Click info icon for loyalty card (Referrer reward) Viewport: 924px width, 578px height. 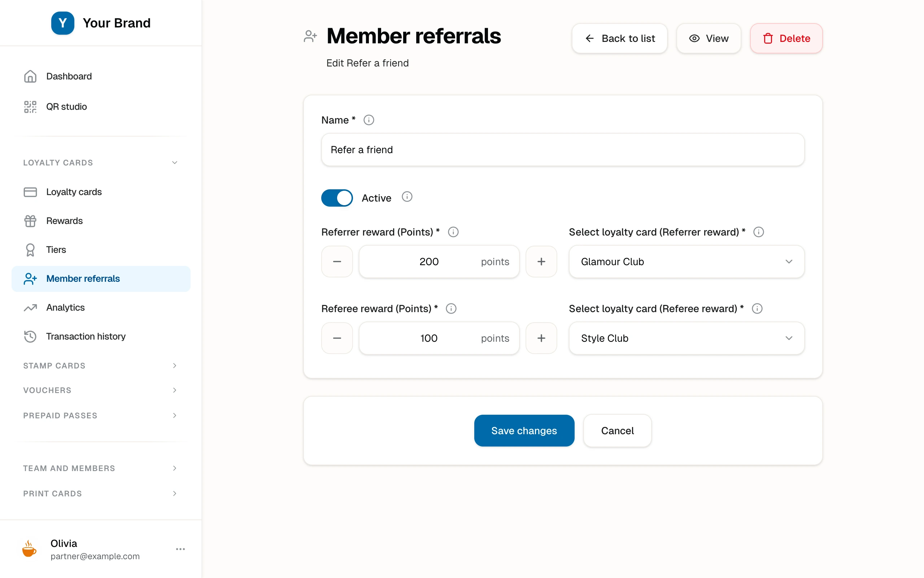758,232
